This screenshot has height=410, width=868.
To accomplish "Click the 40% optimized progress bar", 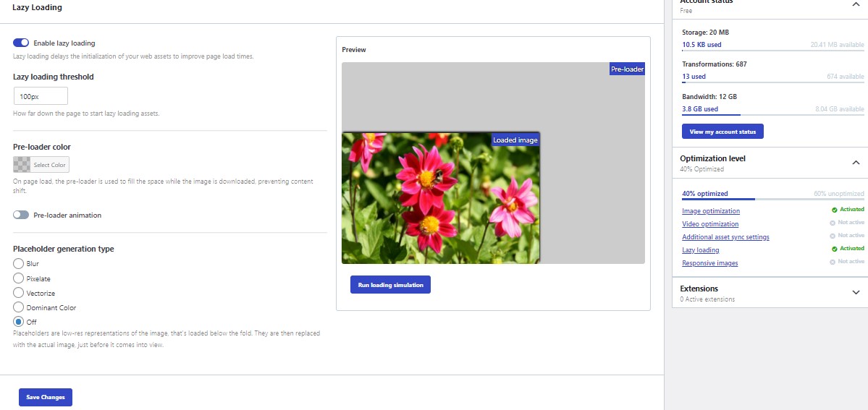I will click(x=772, y=199).
